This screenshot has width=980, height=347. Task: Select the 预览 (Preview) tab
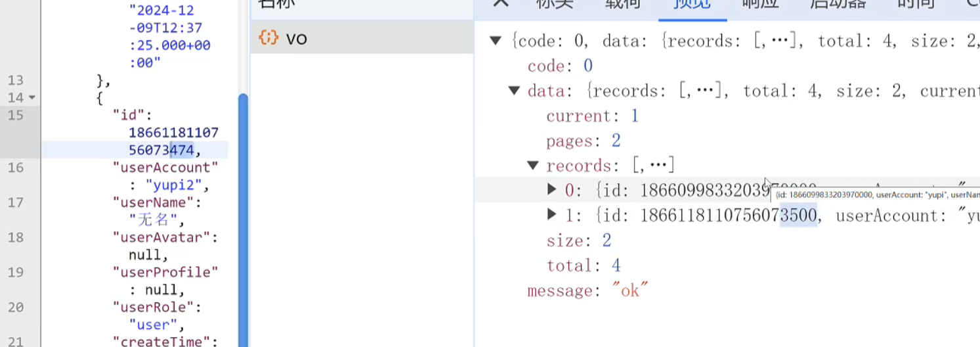(x=692, y=4)
